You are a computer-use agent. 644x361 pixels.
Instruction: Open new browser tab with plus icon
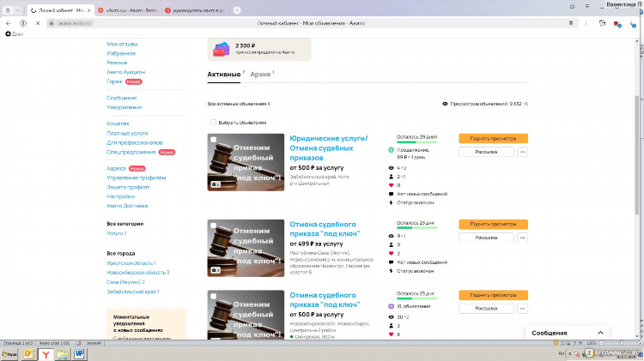pyautogui.click(x=237, y=10)
